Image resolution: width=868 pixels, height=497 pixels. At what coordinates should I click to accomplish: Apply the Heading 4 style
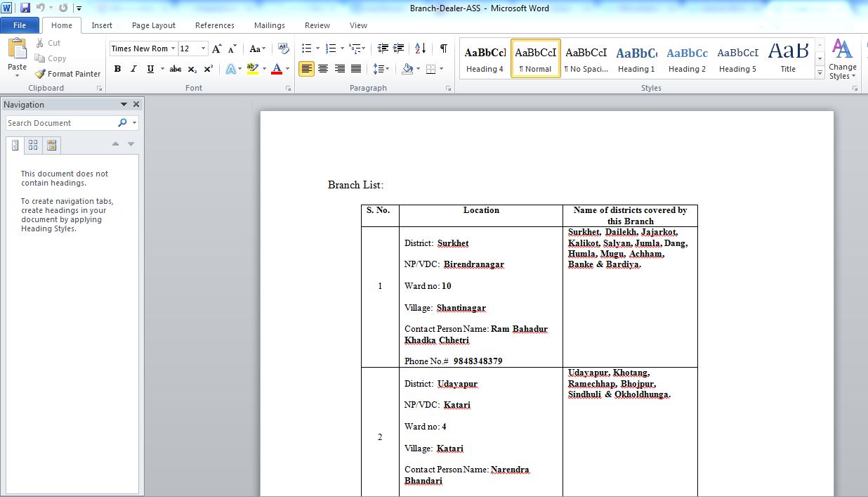tap(485, 58)
